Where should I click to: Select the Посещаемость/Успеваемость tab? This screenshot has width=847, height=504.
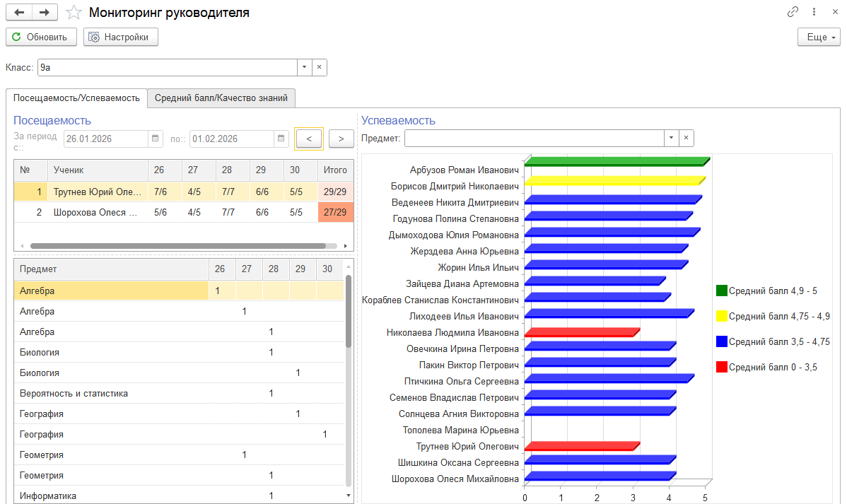coord(76,98)
